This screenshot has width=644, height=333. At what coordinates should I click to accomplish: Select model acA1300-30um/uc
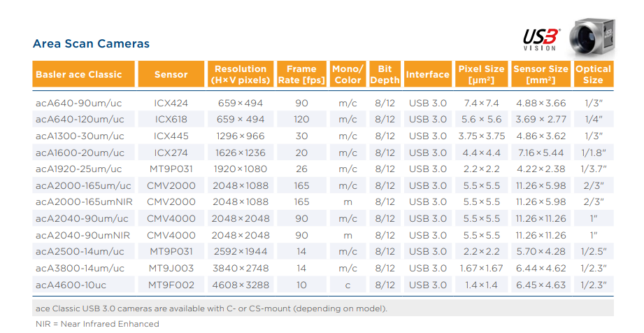pos(80,136)
